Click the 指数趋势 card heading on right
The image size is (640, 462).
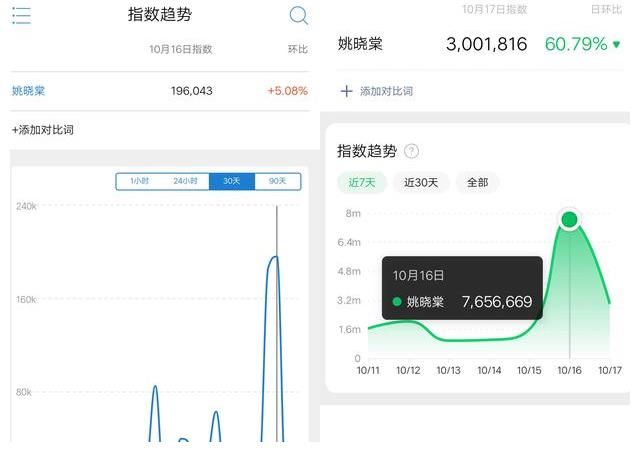point(367,151)
